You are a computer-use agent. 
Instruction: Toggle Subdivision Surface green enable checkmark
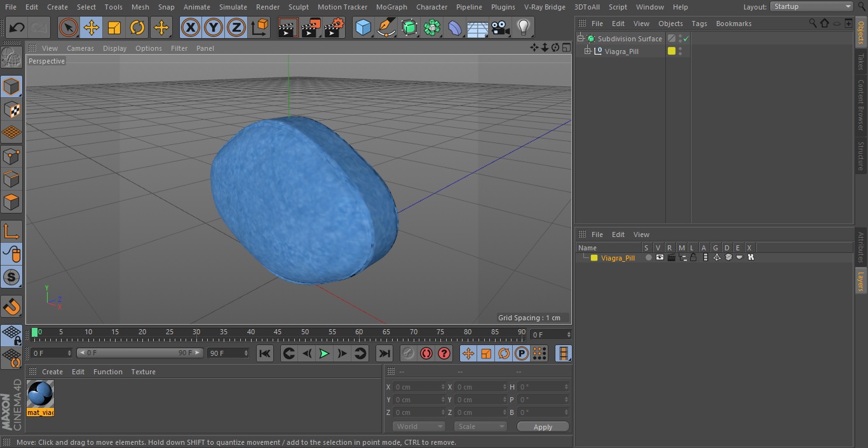(686, 39)
